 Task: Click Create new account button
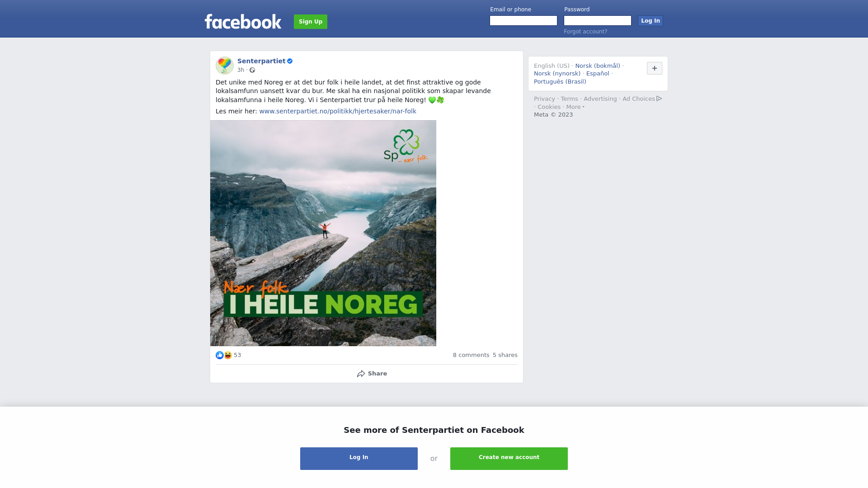[509, 459]
